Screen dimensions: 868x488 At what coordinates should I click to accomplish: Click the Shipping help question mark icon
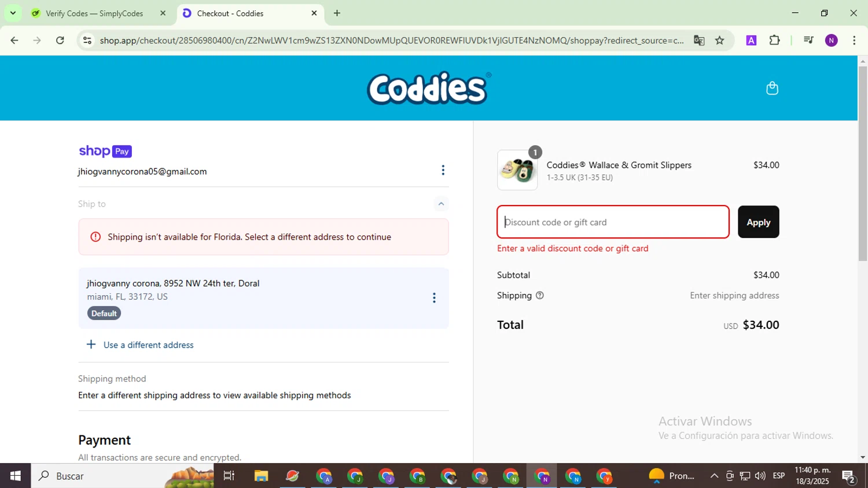pyautogui.click(x=540, y=295)
